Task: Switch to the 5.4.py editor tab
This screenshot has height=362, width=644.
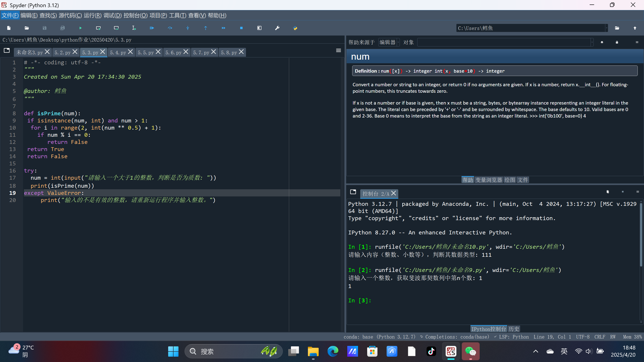Action: [118, 53]
